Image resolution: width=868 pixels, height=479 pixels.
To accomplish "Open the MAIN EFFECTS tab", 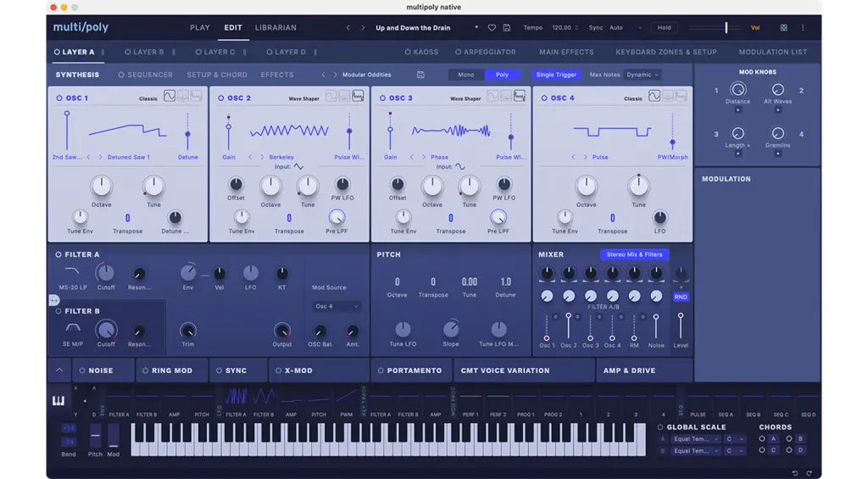I will pos(566,52).
